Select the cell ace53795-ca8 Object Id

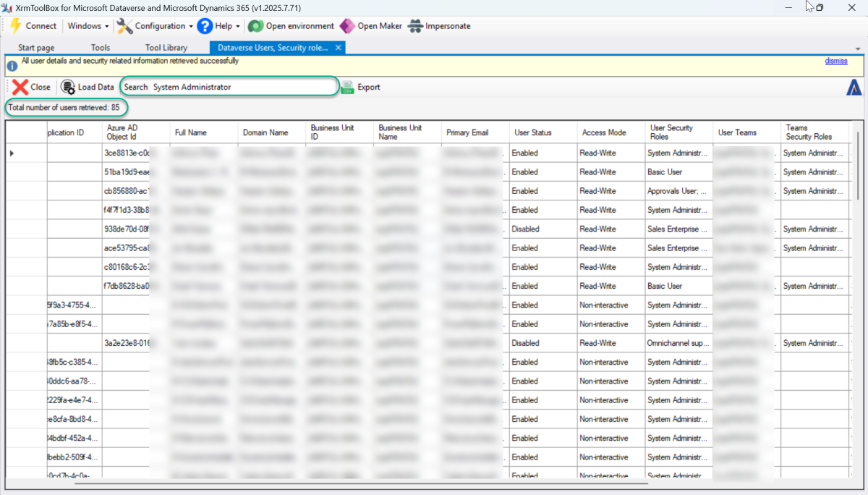click(x=136, y=248)
